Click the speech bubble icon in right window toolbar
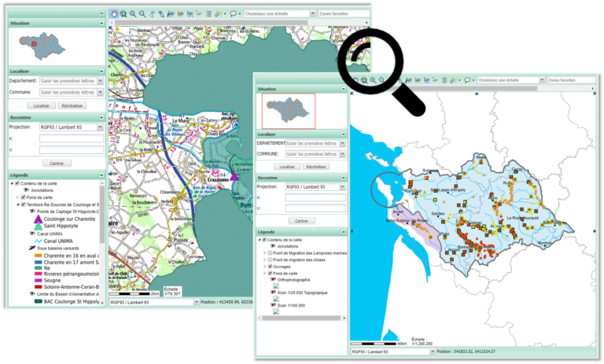Screen dimensions: 604x364 (467, 80)
